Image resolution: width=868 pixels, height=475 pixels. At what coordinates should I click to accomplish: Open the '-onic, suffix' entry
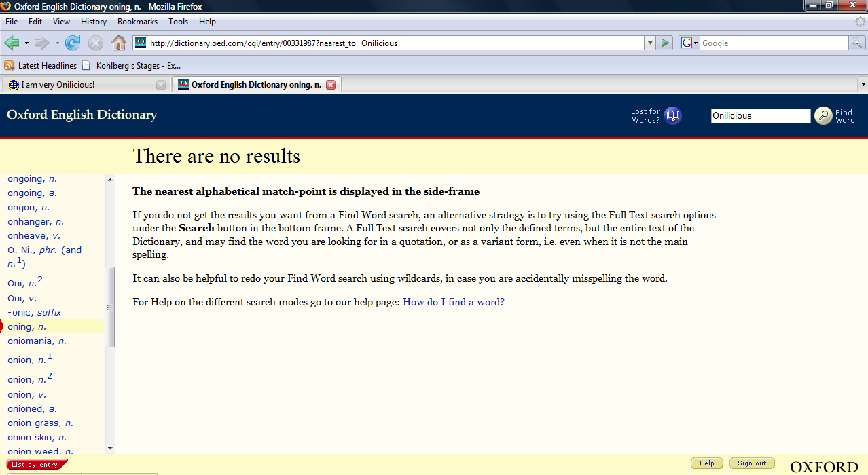click(35, 313)
